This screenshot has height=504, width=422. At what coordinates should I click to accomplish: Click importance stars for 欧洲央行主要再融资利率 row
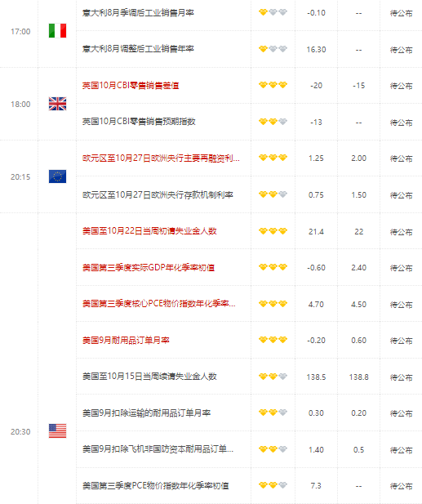coord(273,158)
